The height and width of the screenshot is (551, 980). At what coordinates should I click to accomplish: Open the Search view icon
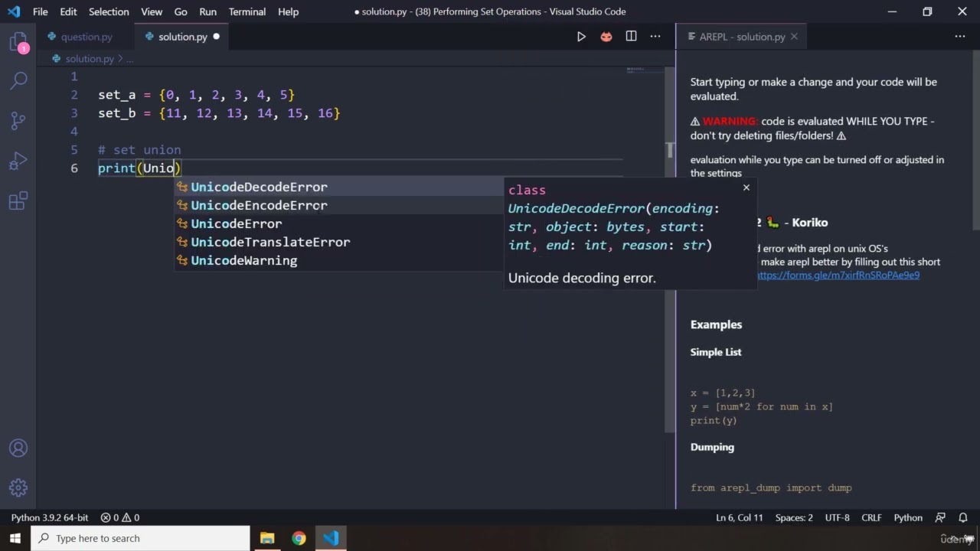click(x=18, y=80)
